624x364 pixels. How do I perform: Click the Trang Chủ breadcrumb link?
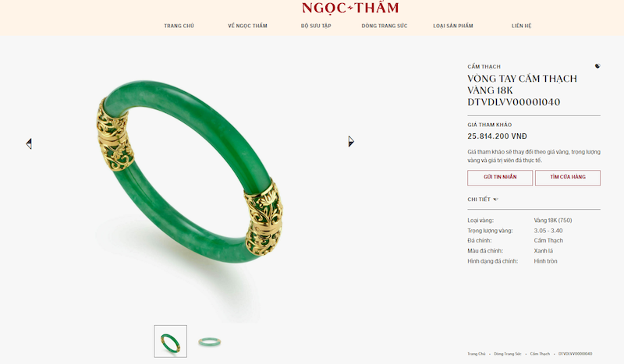pyautogui.click(x=476, y=354)
